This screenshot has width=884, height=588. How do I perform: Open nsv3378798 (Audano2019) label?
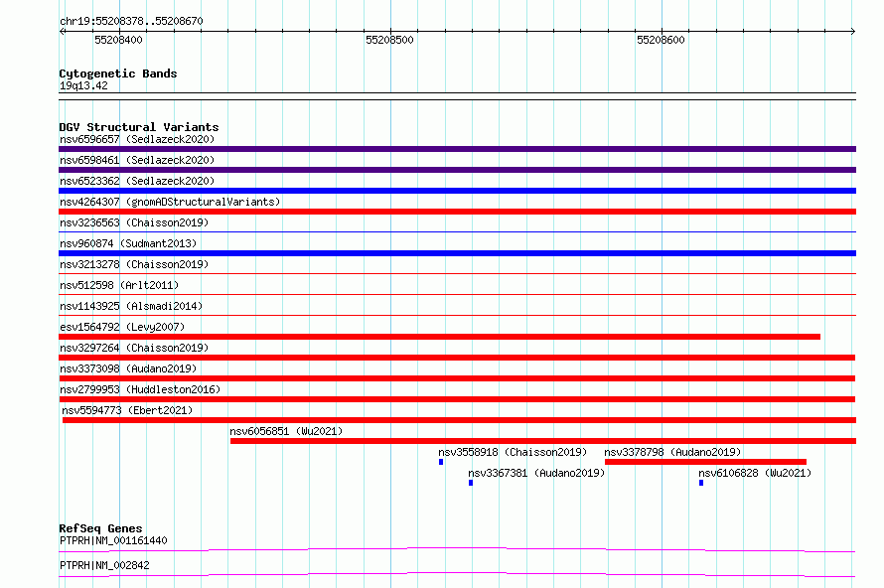point(672,452)
